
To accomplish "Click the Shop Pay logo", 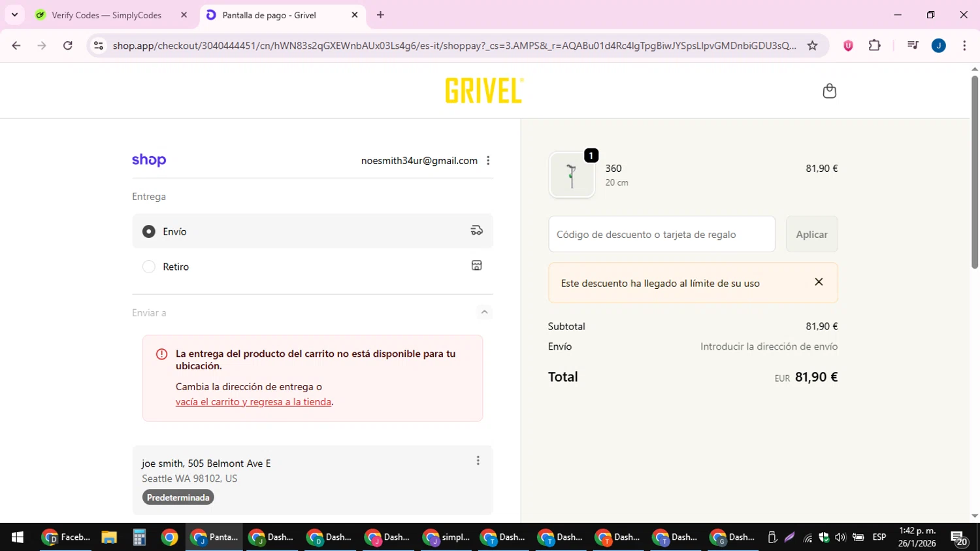I will pyautogui.click(x=149, y=160).
